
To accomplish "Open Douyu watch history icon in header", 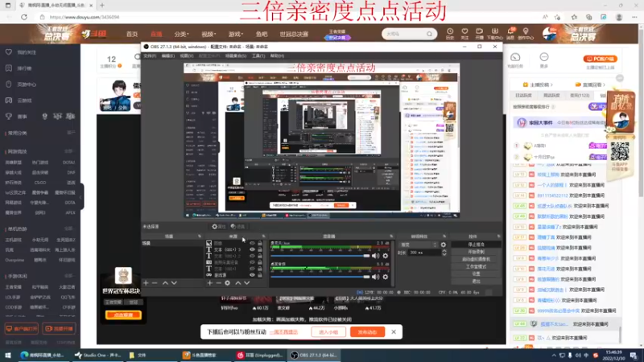I will (x=450, y=34).
